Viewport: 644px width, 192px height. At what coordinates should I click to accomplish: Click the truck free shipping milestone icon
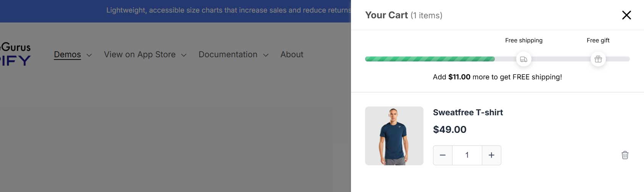pos(523,59)
